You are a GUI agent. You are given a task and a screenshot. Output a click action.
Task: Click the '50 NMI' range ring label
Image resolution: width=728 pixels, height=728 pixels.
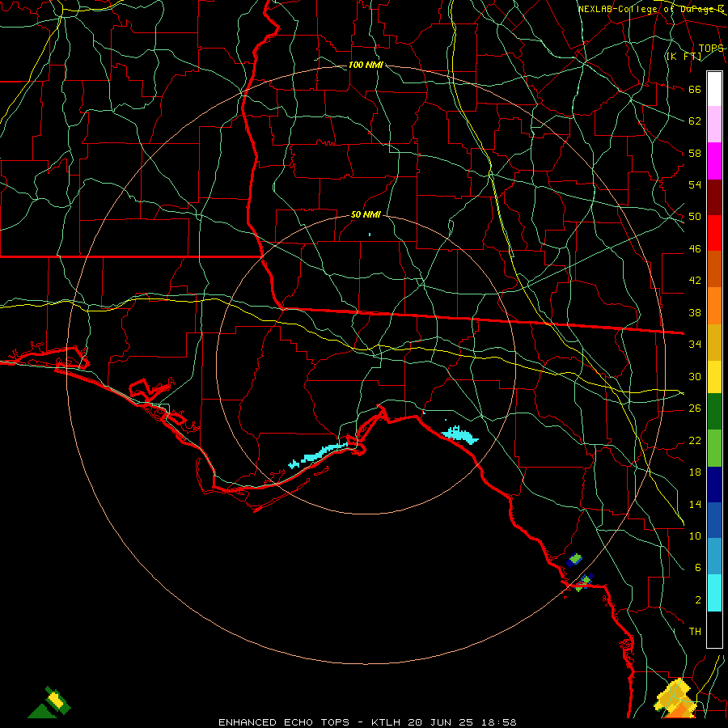click(366, 214)
